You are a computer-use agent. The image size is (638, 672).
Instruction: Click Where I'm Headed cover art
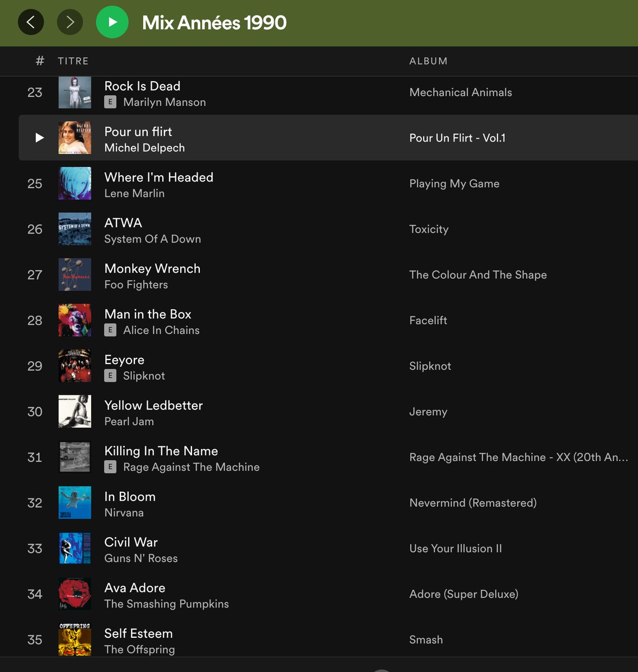point(75,184)
